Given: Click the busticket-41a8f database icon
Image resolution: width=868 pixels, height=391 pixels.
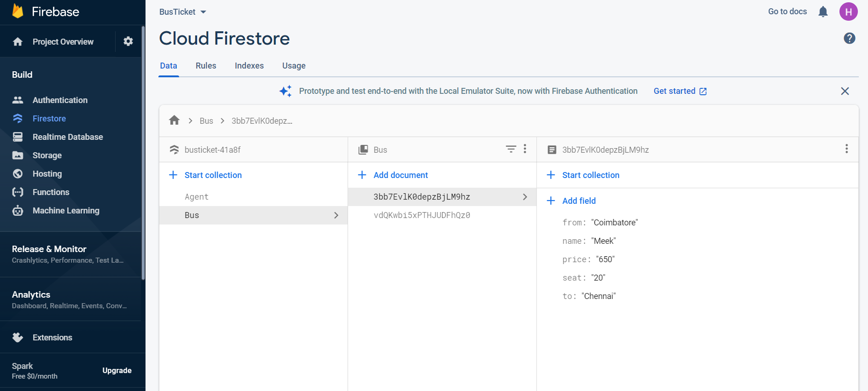Looking at the screenshot, I should tap(174, 149).
